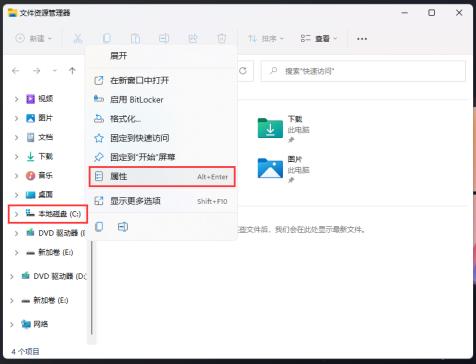Click the Paste clipboard icon in the toolbar
Screen dimensions: 476x364
135,39
